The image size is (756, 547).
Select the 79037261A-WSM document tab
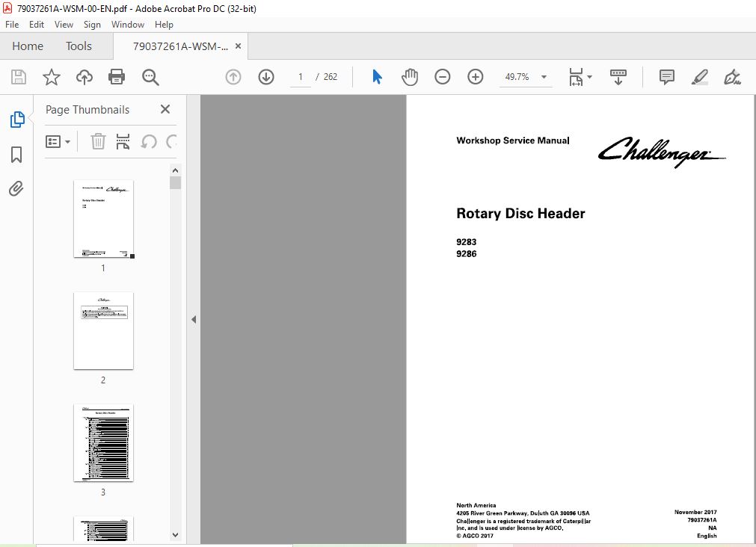[180, 46]
